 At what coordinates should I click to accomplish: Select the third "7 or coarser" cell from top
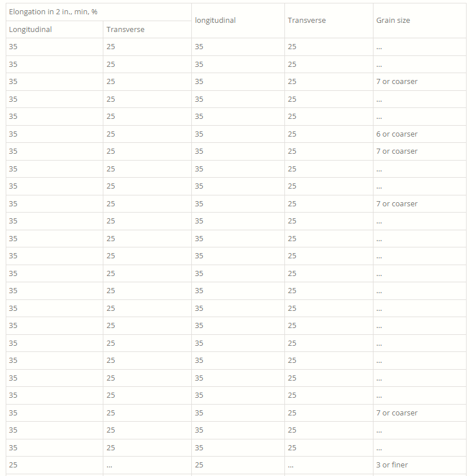(x=397, y=204)
